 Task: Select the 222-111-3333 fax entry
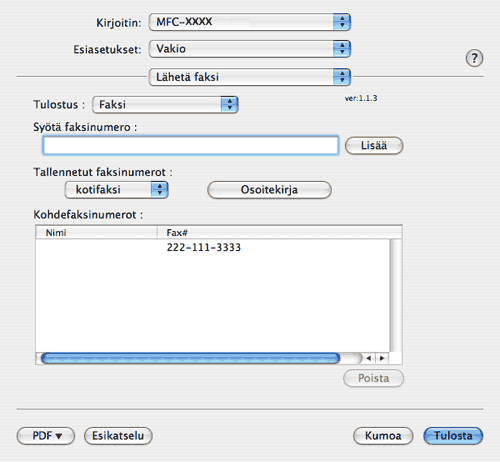(212, 247)
